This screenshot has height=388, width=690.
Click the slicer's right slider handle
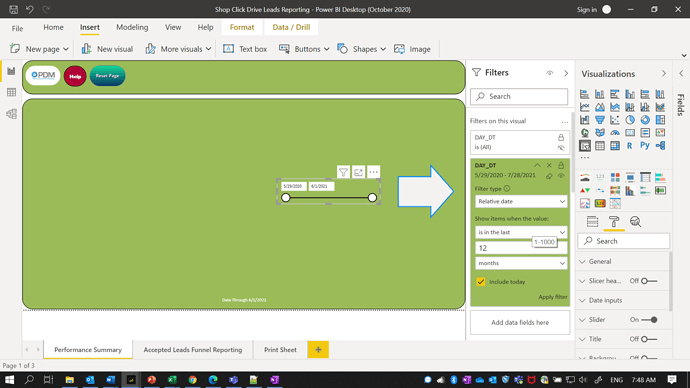(x=372, y=198)
